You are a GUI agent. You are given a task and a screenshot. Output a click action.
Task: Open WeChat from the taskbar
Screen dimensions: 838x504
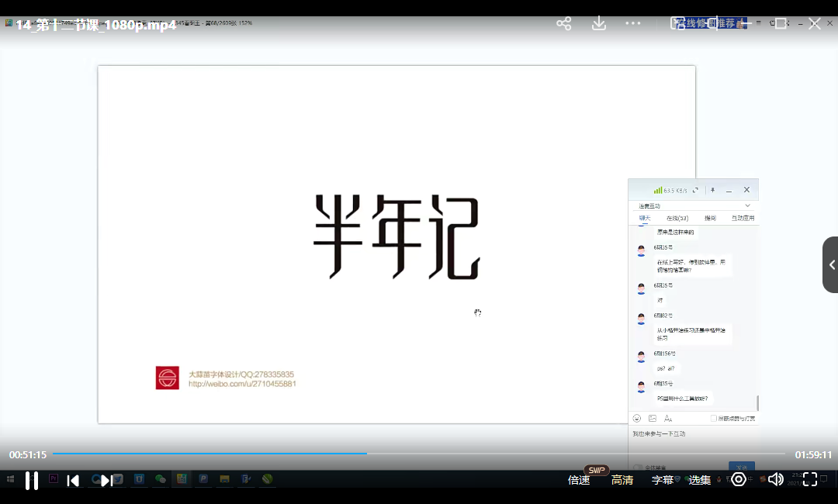161,479
